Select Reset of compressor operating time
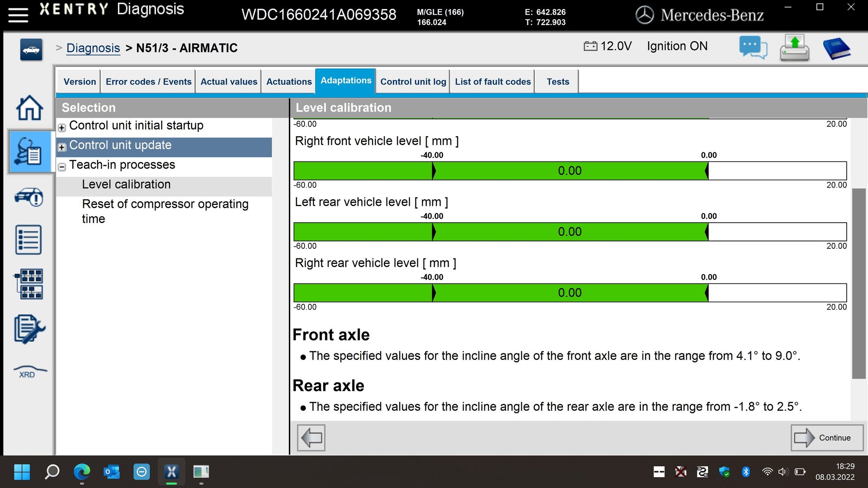Screen dimensions: 868x488 166,211
